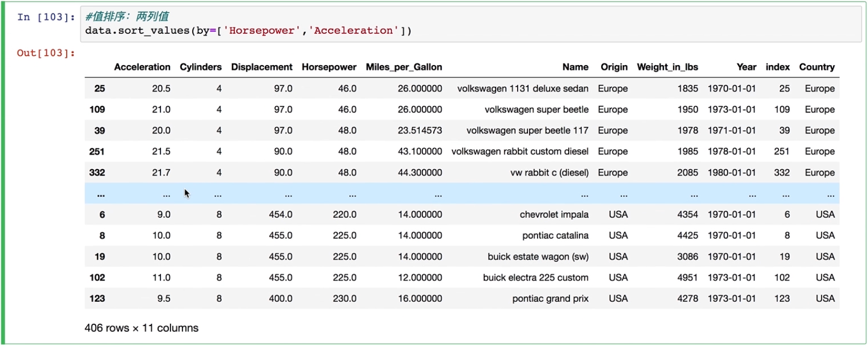Click the Year column header
Screen dimensions: 868x348
[x=746, y=67]
